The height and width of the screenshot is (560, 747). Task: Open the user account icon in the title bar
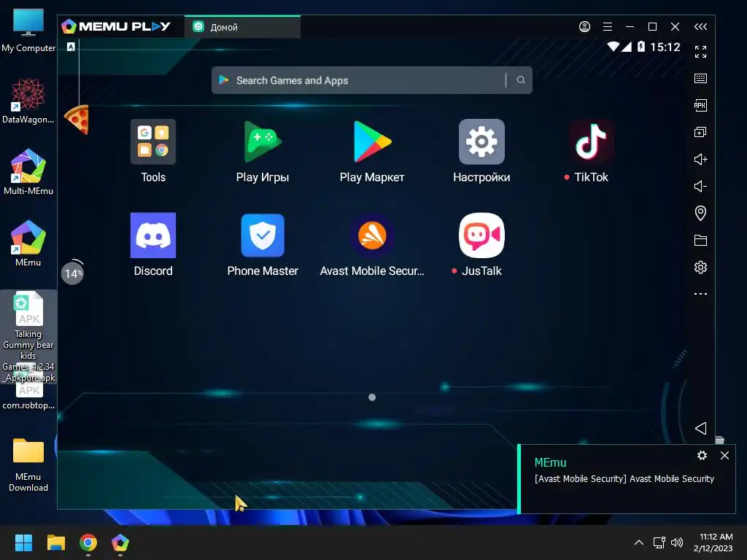tap(584, 27)
